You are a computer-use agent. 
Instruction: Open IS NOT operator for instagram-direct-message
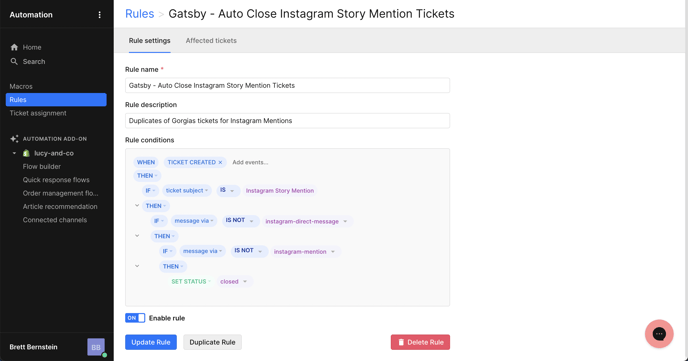click(240, 221)
